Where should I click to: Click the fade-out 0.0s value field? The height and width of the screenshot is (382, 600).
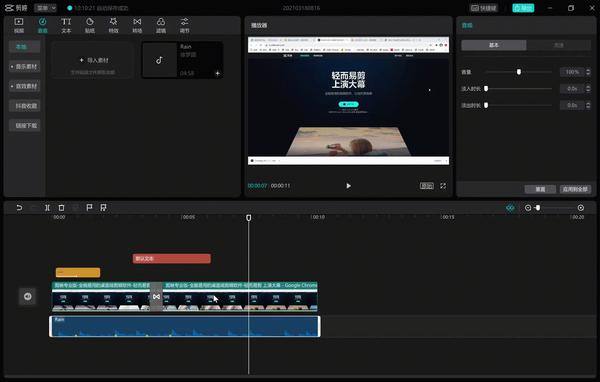pos(572,105)
